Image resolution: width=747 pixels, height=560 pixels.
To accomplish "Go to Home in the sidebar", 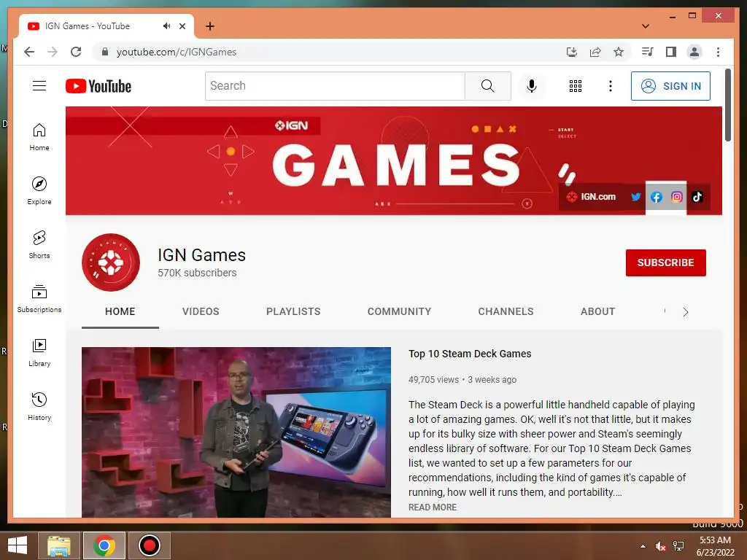I will point(39,137).
